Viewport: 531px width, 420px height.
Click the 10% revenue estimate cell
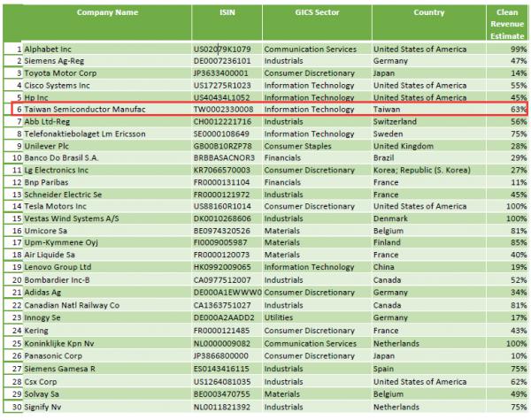pos(507,355)
